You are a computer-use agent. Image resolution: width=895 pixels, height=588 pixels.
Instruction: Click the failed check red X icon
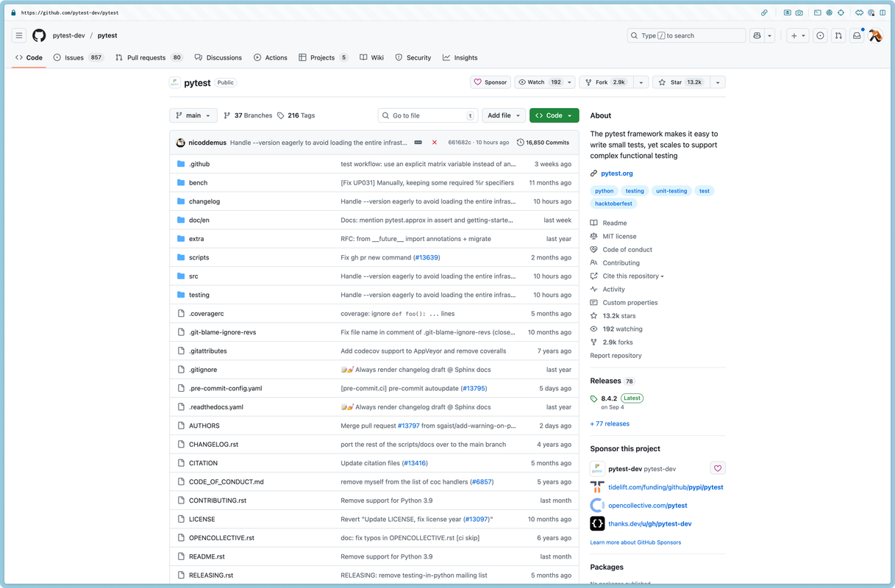pyautogui.click(x=435, y=143)
